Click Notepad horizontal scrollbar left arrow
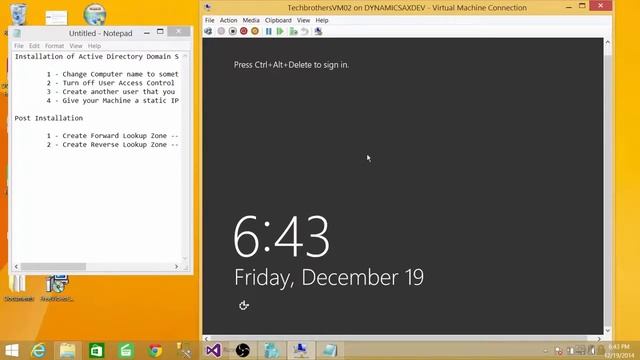Viewport: 640px width, 360px height. click(x=16, y=267)
